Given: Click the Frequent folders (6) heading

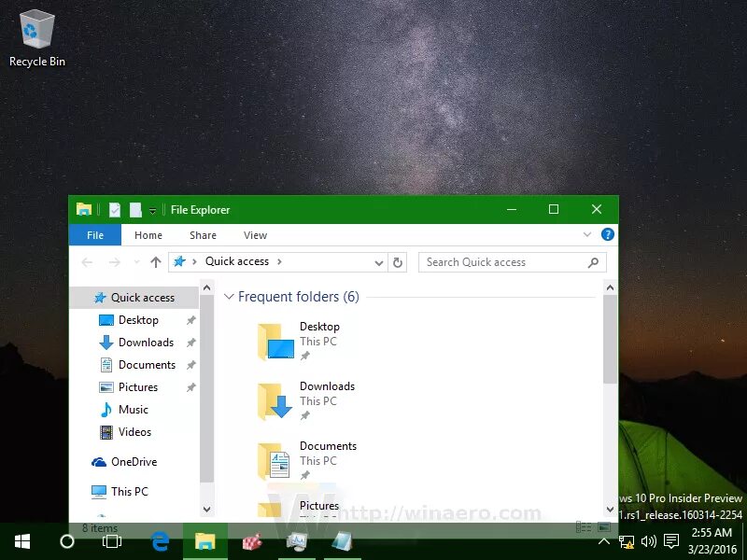Looking at the screenshot, I should [298, 297].
